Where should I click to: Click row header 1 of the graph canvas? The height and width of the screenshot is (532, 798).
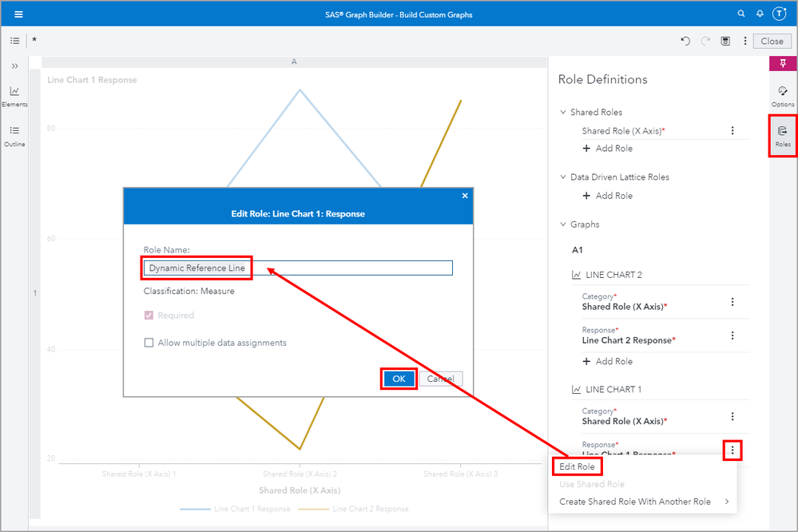(34, 293)
